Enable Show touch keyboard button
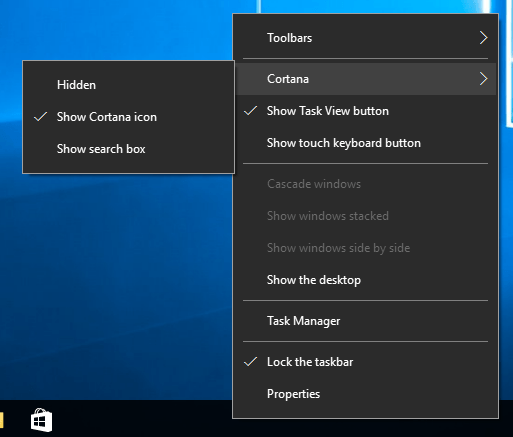Screen dimensions: 513x437 click(365, 143)
